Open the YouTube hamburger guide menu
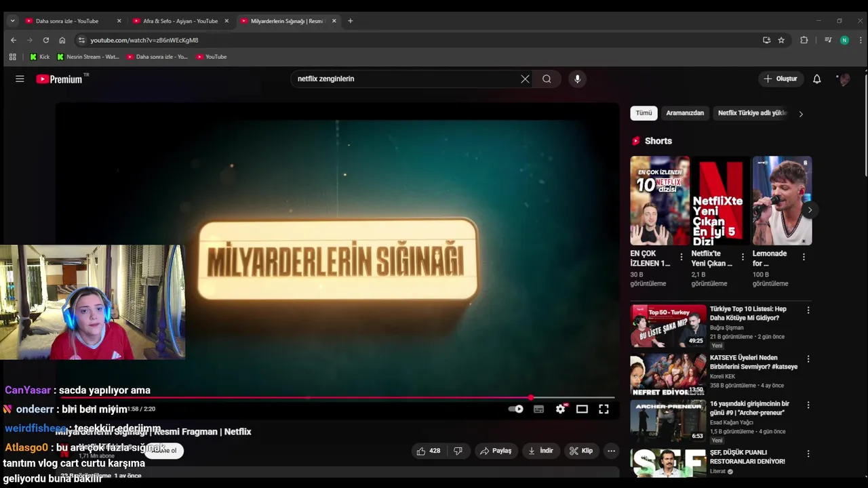The height and width of the screenshot is (488, 868). coord(20,79)
